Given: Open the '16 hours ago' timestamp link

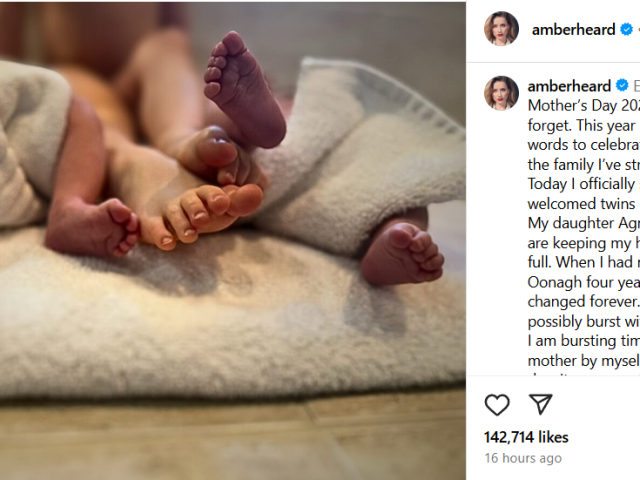Looking at the screenshot, I should coord(522,458).
